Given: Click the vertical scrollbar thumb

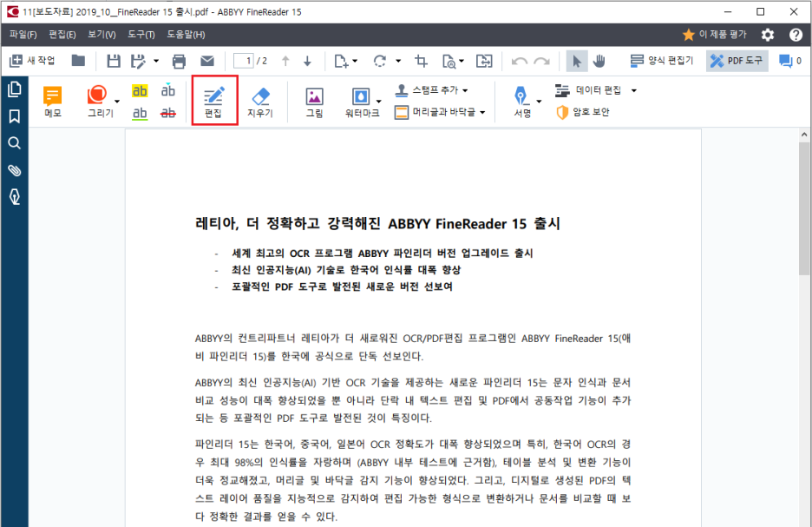Looking at the screenshot, I should click(x=804, y=209).
